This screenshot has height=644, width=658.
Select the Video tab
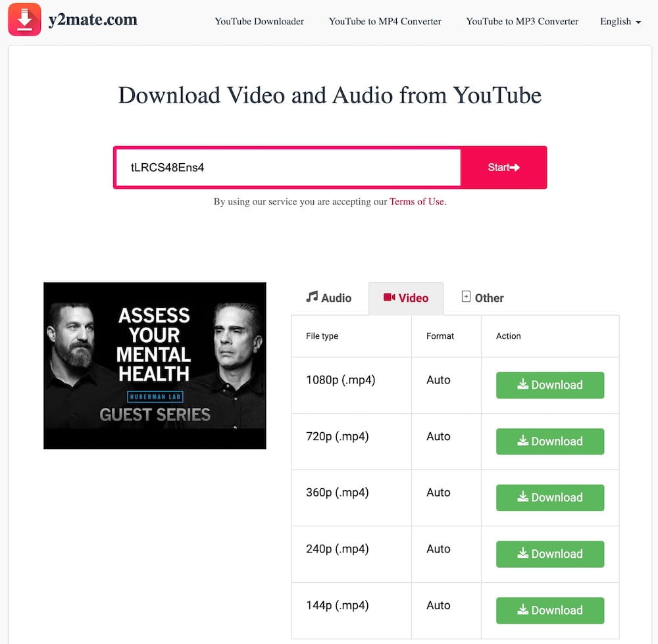[x=406, y=298]
